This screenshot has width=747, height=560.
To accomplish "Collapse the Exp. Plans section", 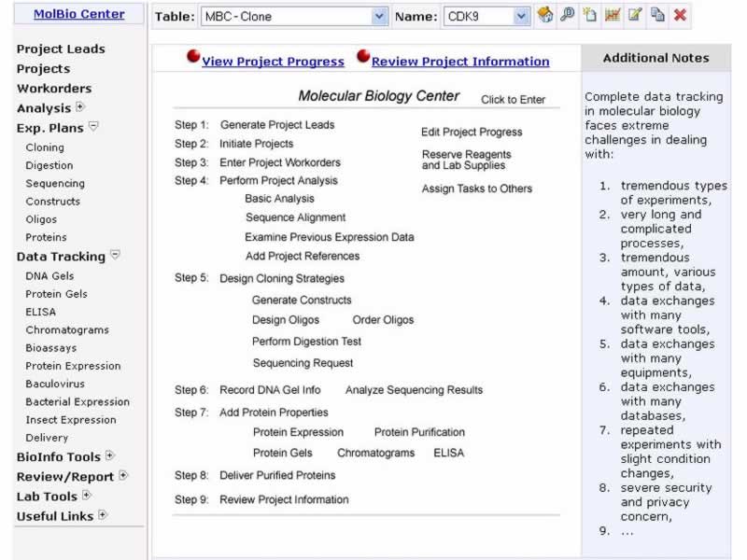I will (92, 127).
